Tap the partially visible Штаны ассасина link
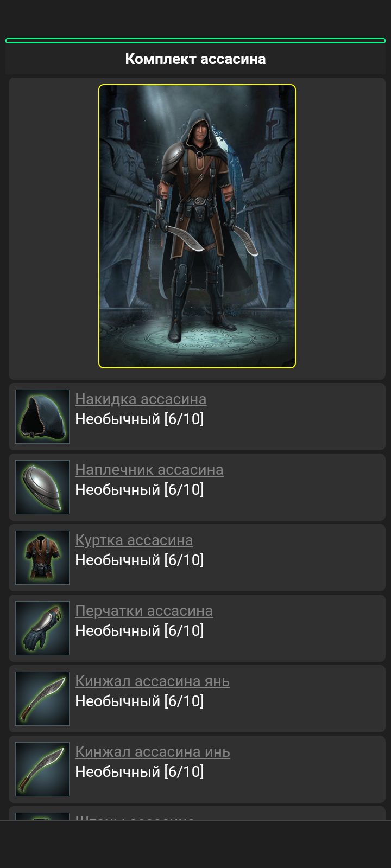This screenshot has height=868, width=391. (135, 818)
